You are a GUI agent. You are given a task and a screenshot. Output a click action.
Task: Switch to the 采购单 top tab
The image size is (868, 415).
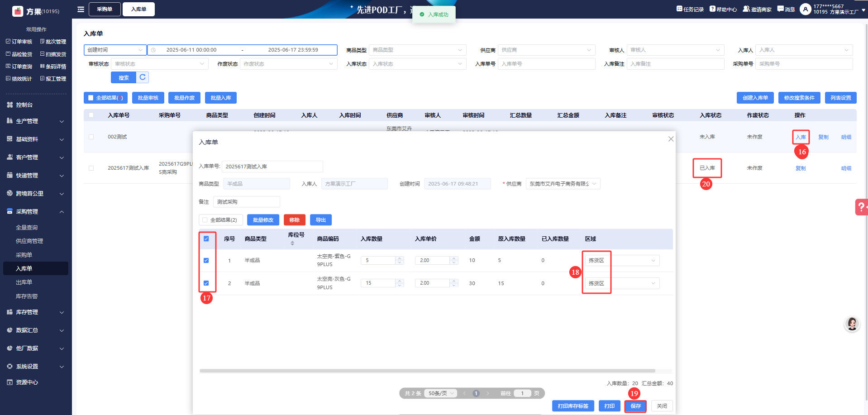[x=105, y=9]
